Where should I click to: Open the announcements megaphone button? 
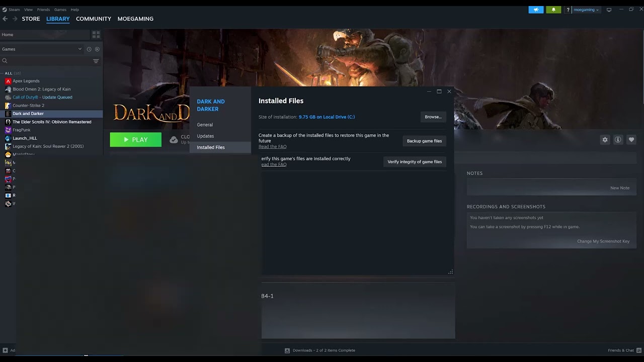tap(536, 10)
